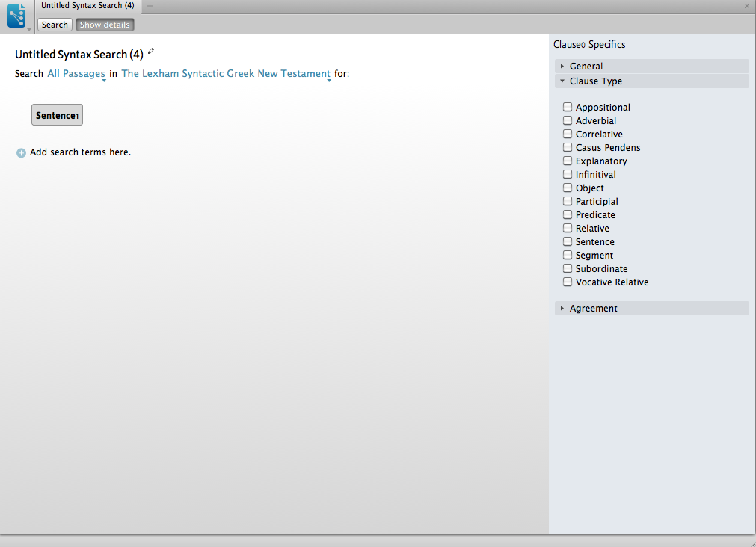Viewport: 756px width, 547px height.
Task: Click the 'Clause0 Specifics' panel title
Action: coord(589,44)
